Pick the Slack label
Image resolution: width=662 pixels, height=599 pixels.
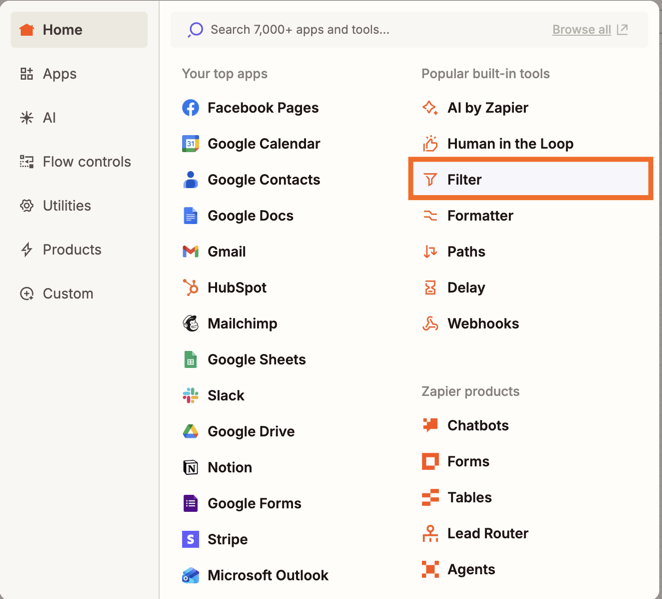(x=226, y=395)
